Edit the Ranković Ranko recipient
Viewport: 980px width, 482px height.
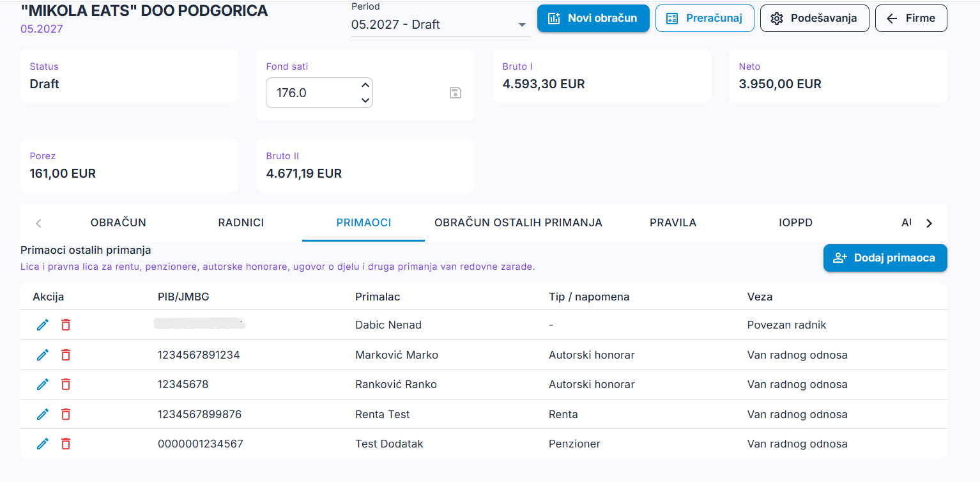(x=43, y=384)
